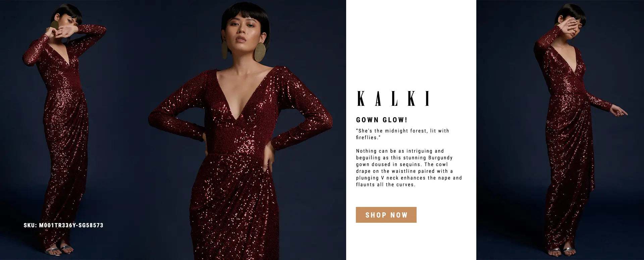The image size is (644, 260).
Task: Click the gown description paragraph
Action: (x=409, y=168)
